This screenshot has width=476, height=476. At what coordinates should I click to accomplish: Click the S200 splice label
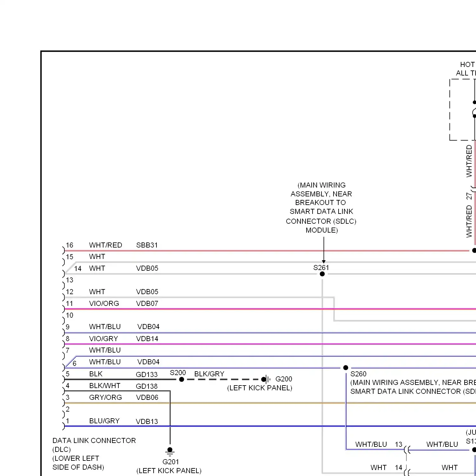point(178,373)
